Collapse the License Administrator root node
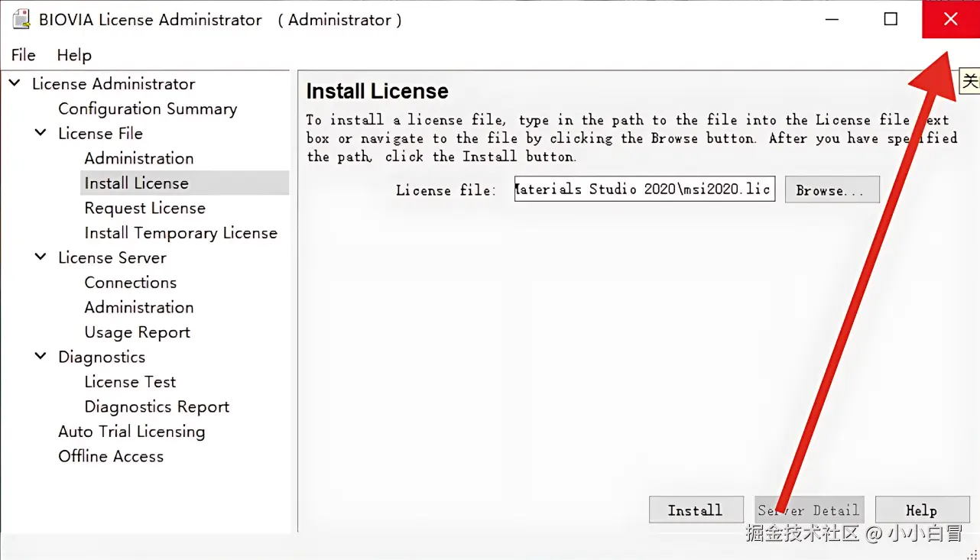 tap(15, 83)
